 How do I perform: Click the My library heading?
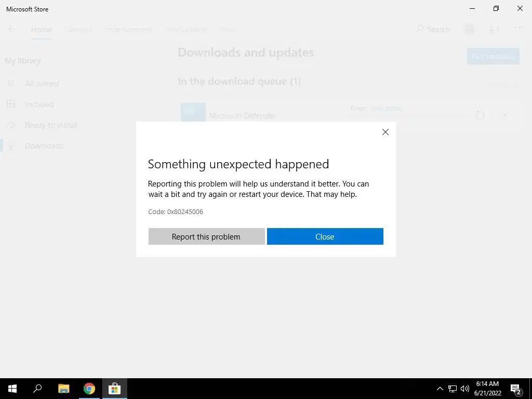(23, 61)
